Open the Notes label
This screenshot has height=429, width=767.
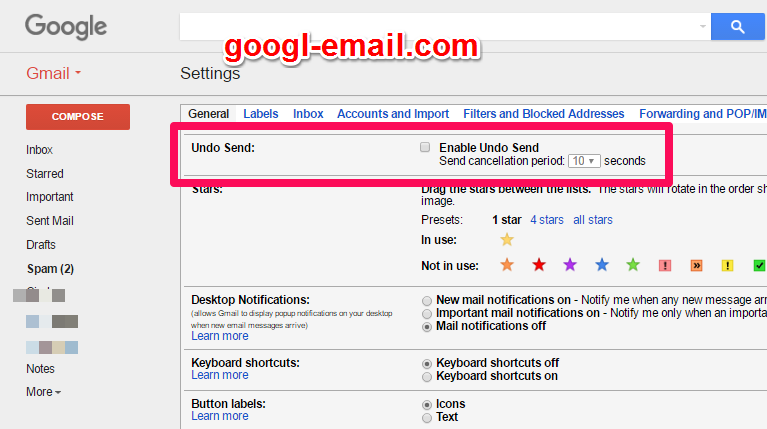coord(40,369)
